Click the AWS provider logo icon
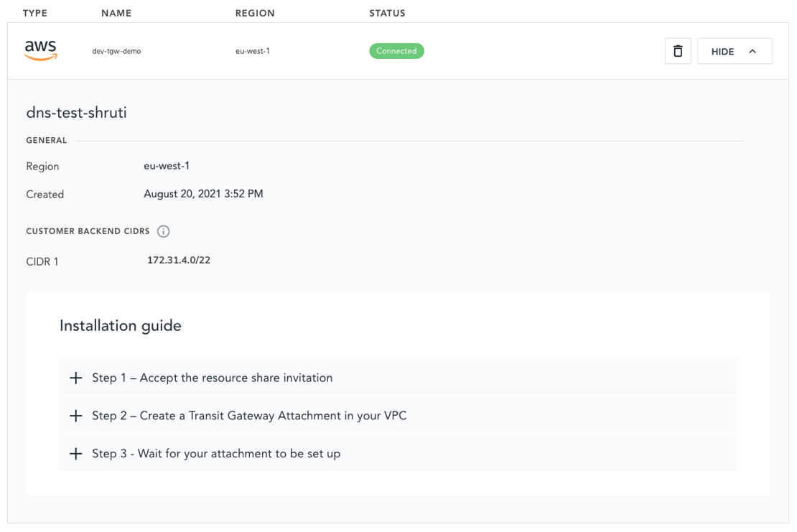This screenshot has height=532, width=797. coord(40,50)
